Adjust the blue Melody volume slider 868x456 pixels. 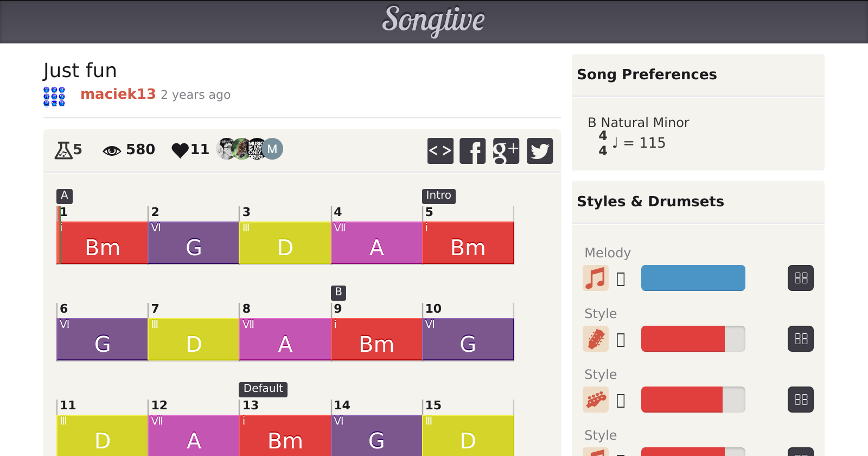pos(693,278)
